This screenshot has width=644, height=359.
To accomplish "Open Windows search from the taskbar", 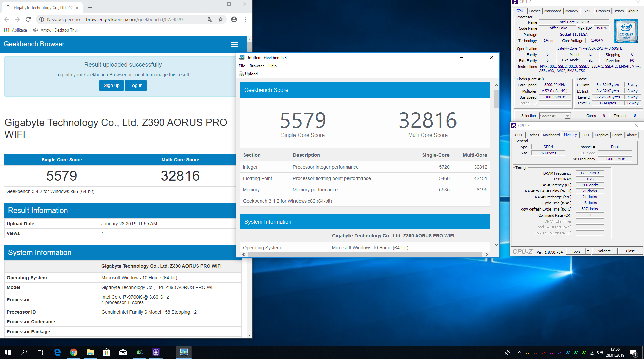I will [24, 352].
